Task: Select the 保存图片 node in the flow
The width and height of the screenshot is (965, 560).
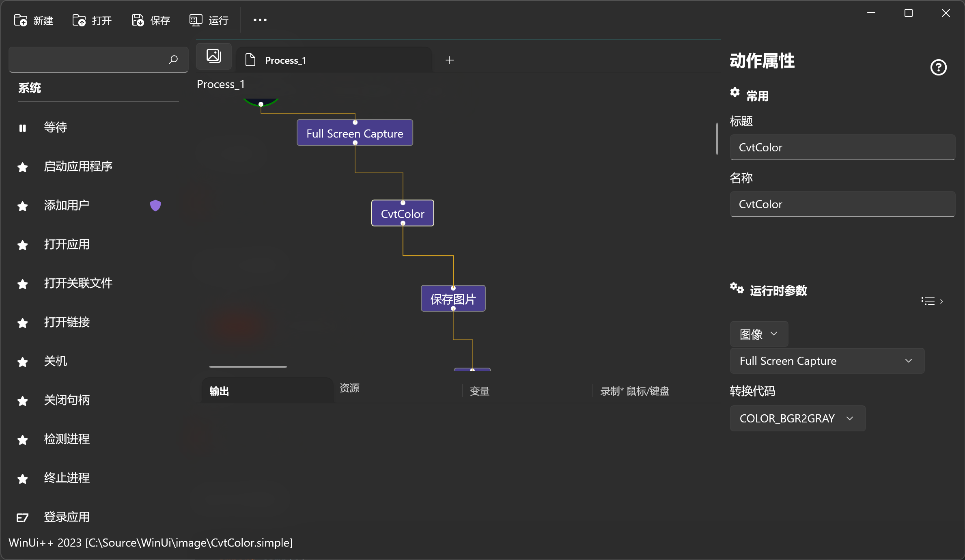Action: pos(453,299)
